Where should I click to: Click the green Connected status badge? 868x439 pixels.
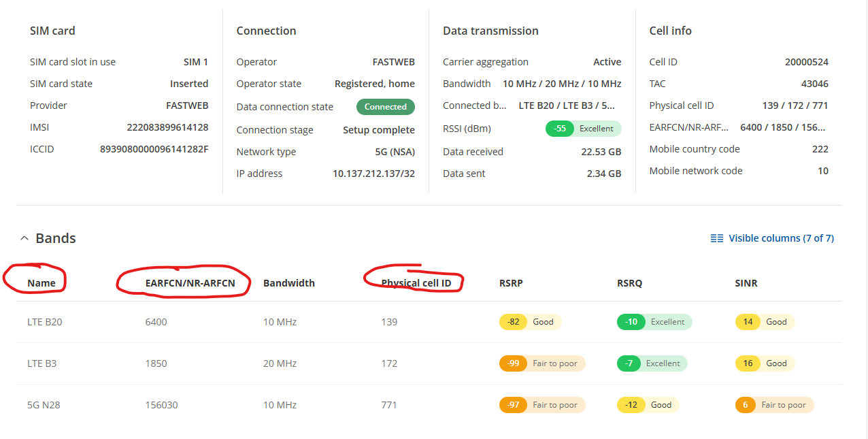coord(385,107)
